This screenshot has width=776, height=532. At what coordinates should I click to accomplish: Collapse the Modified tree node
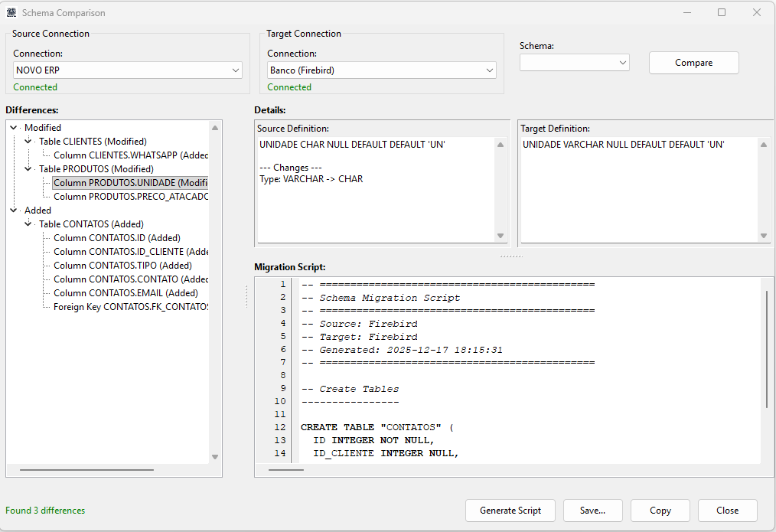coord(14,128)
